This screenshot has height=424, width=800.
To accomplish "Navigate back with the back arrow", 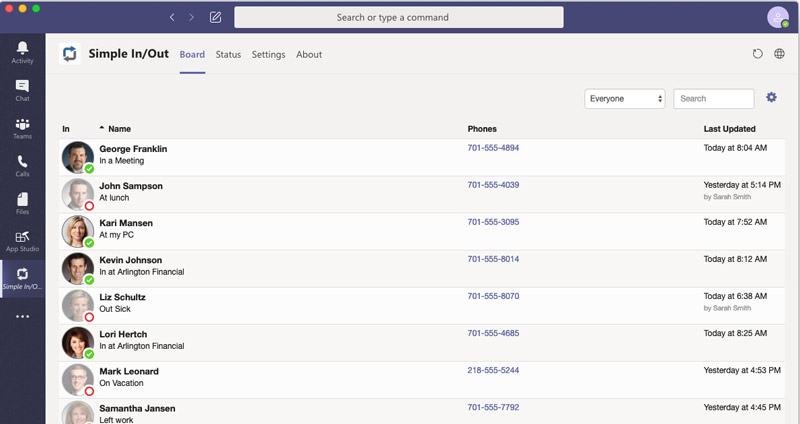I will (x=172, y=17).
